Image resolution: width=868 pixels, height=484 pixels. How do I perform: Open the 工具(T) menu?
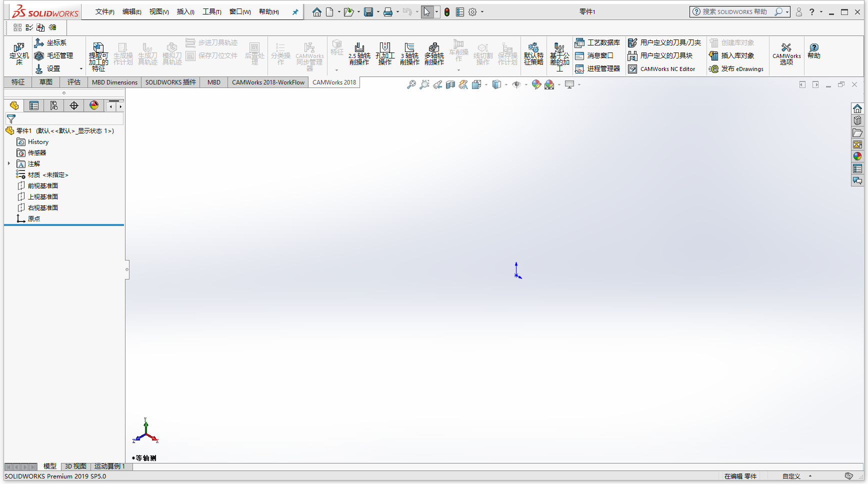(x=212, y=12)
